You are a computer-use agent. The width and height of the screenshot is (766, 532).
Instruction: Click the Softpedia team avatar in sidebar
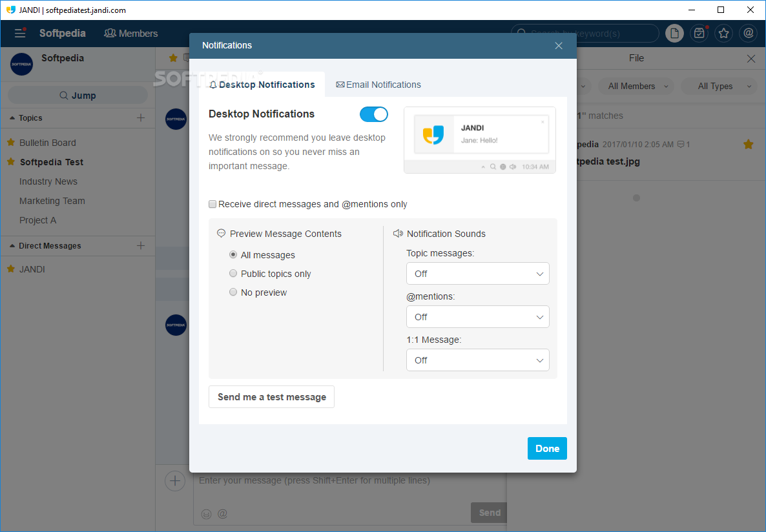[21, 64]
